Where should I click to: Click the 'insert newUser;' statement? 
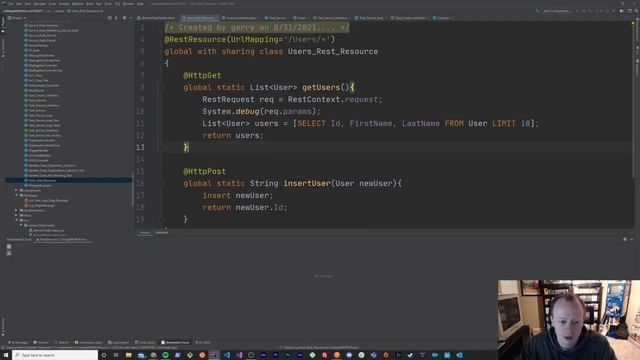tap(238, 196)
